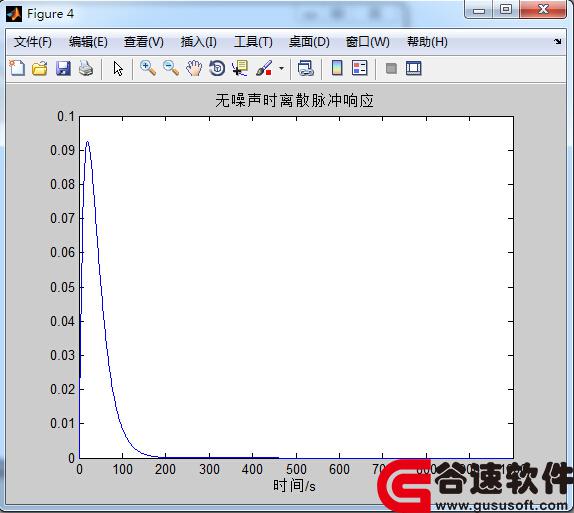The height and width of the screenshot is (513, 574).
Task: Activate the Zoom In magnifier
Action: point(148,68)
